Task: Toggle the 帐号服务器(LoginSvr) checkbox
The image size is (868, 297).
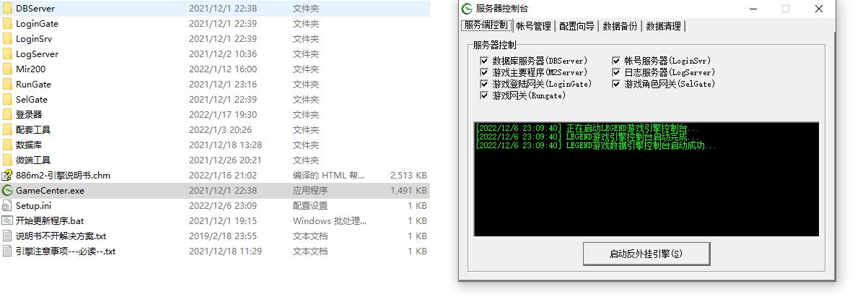Action: coord(617,61)
